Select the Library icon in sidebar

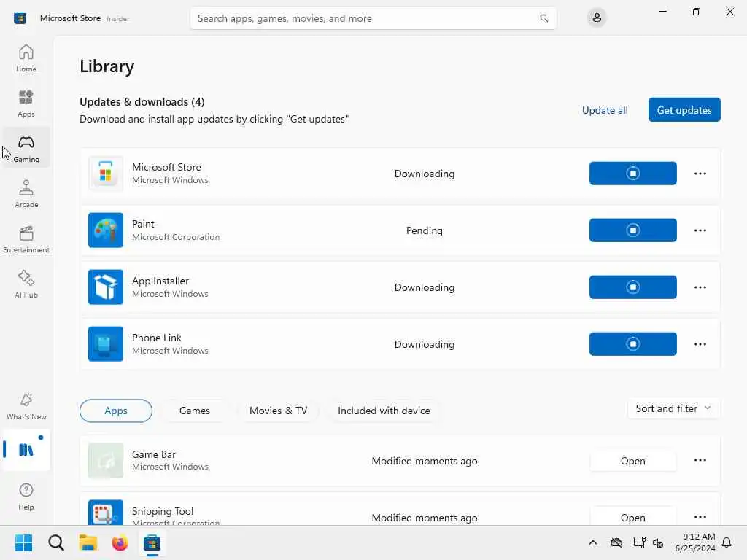click(26, 449)
